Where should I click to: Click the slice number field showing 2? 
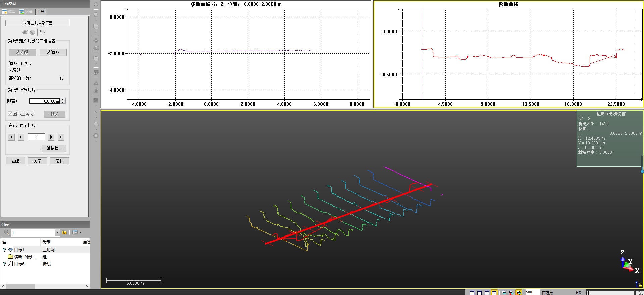[x=36, y=137]
